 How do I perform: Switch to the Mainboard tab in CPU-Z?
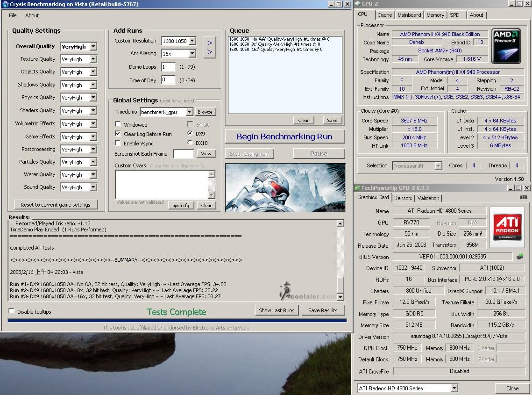tap(409, 15)
